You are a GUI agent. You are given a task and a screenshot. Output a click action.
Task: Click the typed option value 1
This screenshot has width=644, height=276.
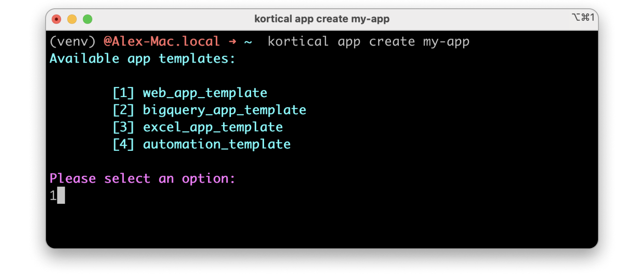pyautogui.click(x=52, y=195)
